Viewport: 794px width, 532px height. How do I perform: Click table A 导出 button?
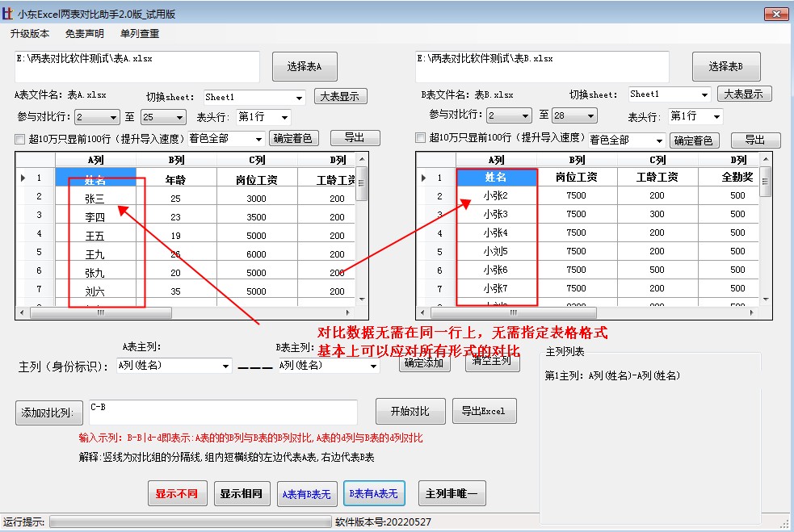pyautogui.click(x=355, y=138)
